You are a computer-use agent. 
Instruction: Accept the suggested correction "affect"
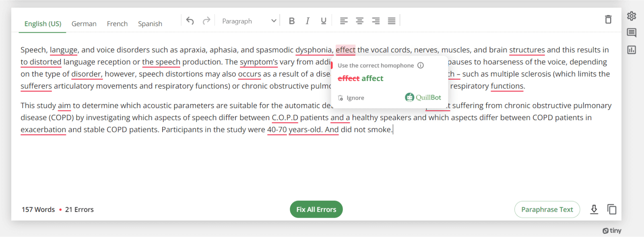coord(372,79)
